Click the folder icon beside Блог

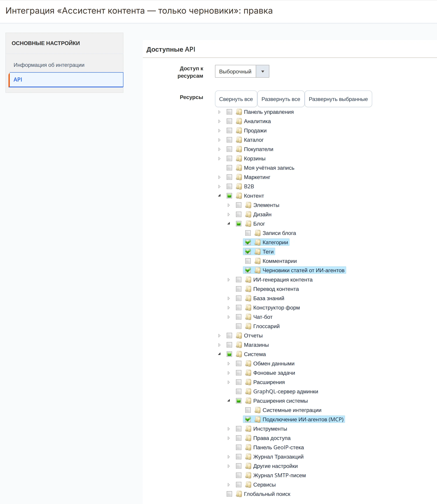248,224
